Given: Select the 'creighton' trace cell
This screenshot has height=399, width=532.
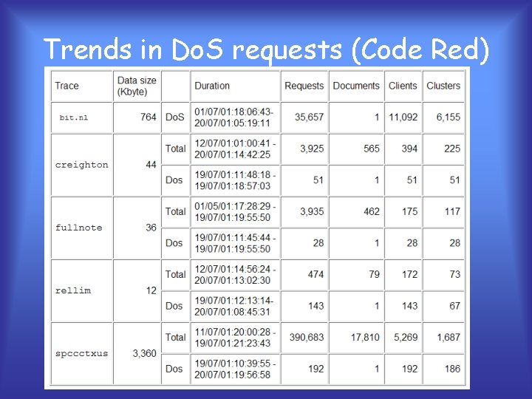Looking at the screenshot, I should point(81,165).
